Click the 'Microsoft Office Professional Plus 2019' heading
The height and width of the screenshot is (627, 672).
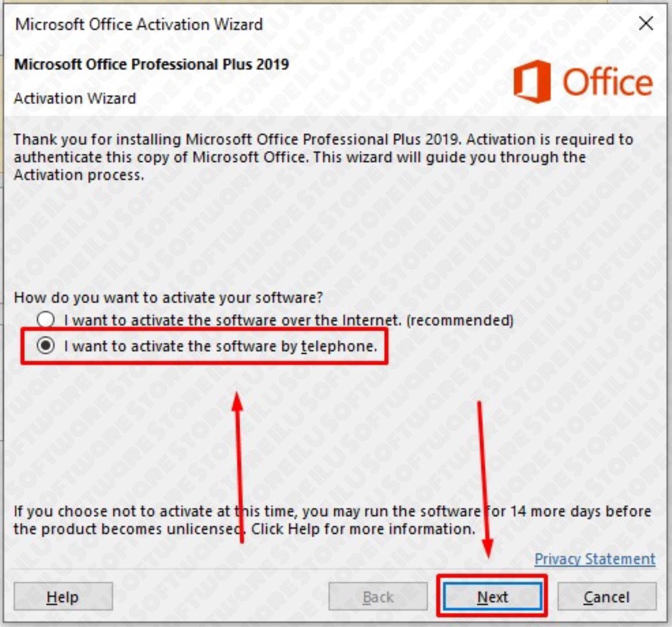click(x=151, y=64)
